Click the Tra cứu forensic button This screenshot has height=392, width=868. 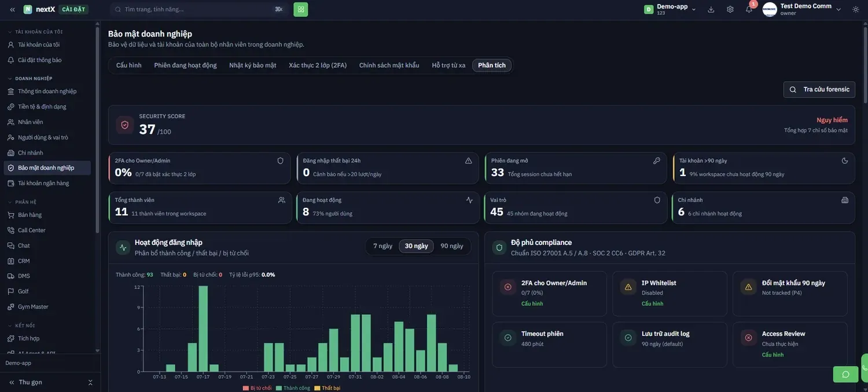click(819, 89)
